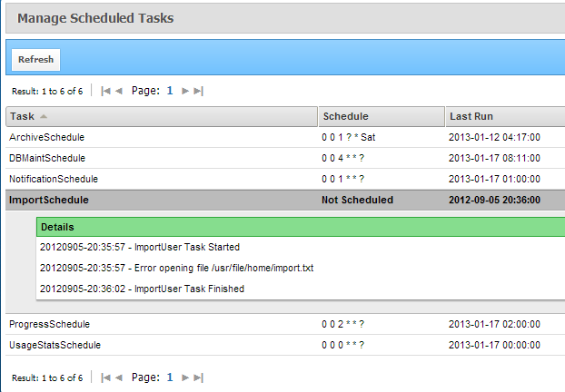Image resolution: width=565 pixels, height=392 pixels.
Task: Select the ProgressSchedule task row
Action: (x=285, y=324)
